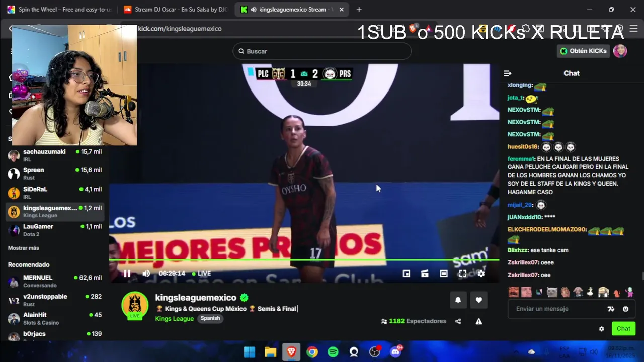Pause the live stream video

click(x=127, y=274)
